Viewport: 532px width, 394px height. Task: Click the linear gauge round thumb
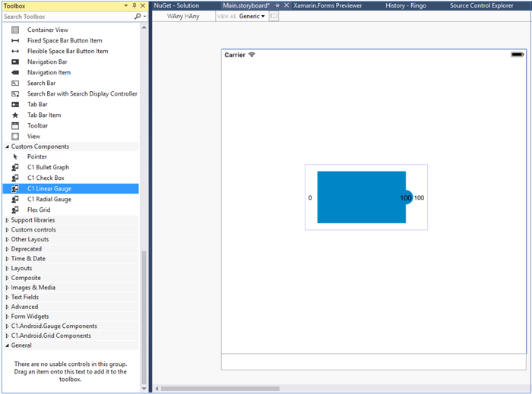(406, 197)
